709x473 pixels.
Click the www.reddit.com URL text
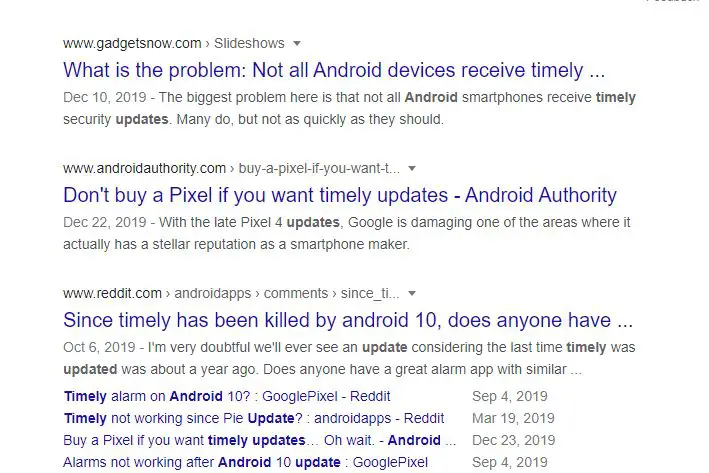112,293
